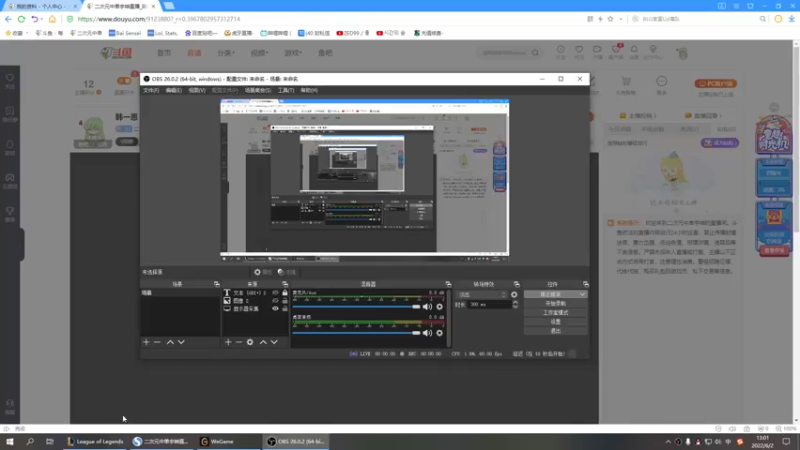Toggle Studio Mode (工作室模式) in OBS Controls
800x450 pixels.
pos(556,313)
